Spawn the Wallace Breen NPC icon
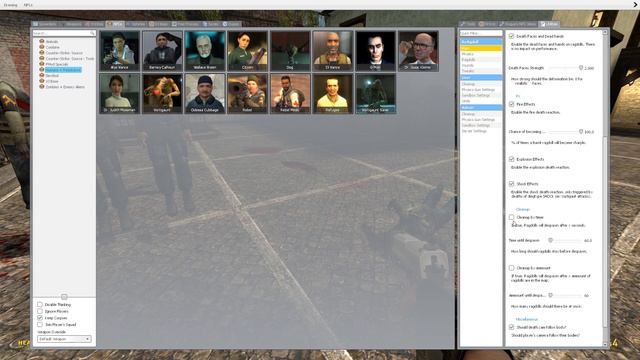The image size is (640, 360). click(205, 51)
